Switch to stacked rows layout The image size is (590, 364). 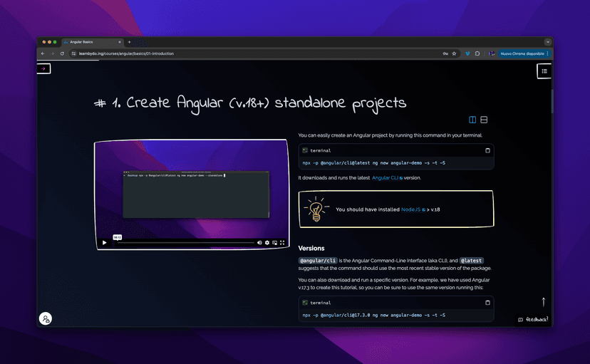pos(484,120)
